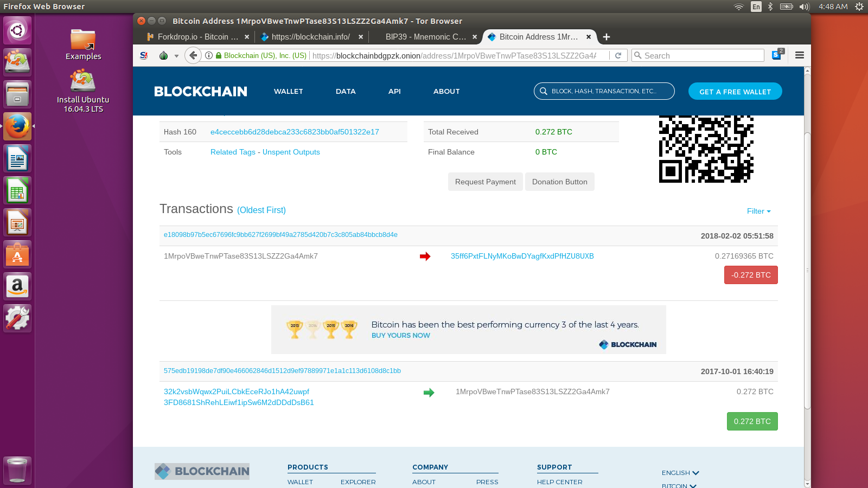The height and width of the screenshot is (488, 868).
Task: Open transaction hash e18098b97b5ec link
Action: coord(280,235)
